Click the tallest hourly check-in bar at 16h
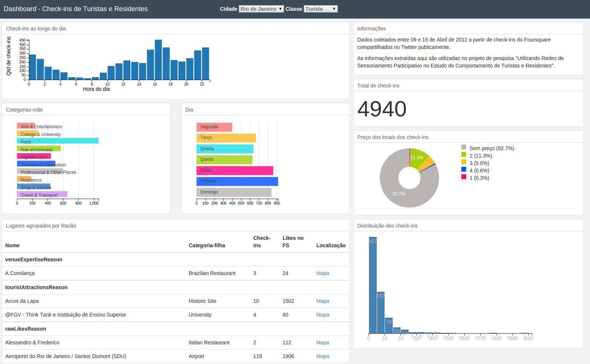Image resolution: width=590 pixels, height=364 pixels. 158,60
